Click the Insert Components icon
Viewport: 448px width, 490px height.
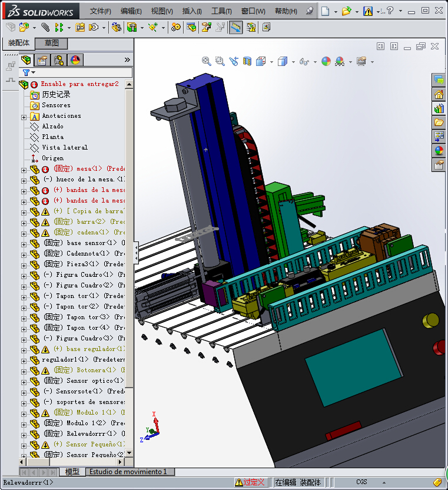[24, 28]
